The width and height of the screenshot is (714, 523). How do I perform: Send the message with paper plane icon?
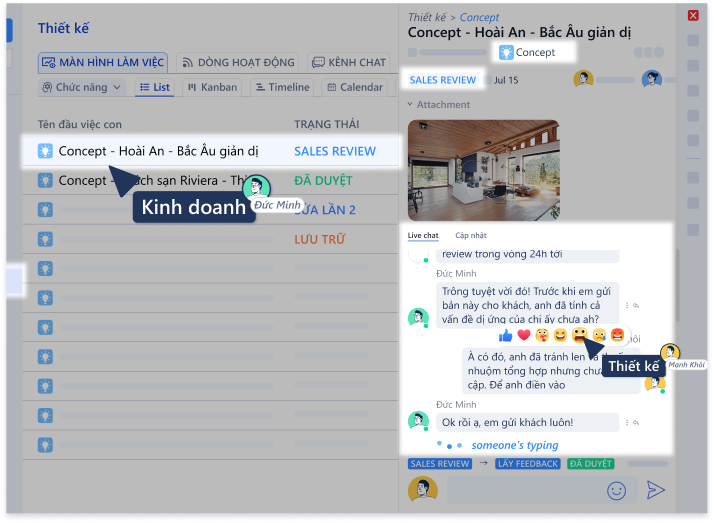pos(655,489)
